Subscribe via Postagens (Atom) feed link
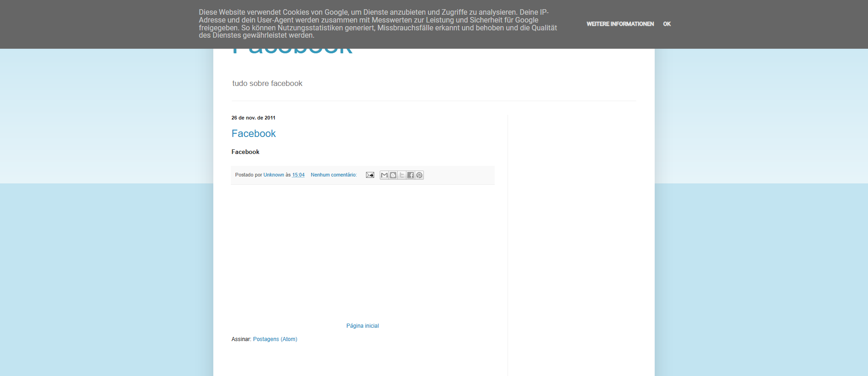Image resolution: width=868 pixels, height=376 pixels. (275, 339)
